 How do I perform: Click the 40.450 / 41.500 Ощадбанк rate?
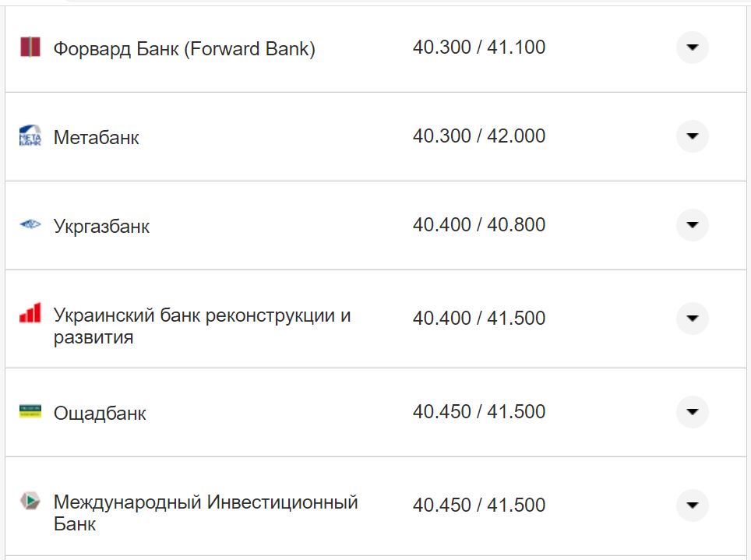480,412
